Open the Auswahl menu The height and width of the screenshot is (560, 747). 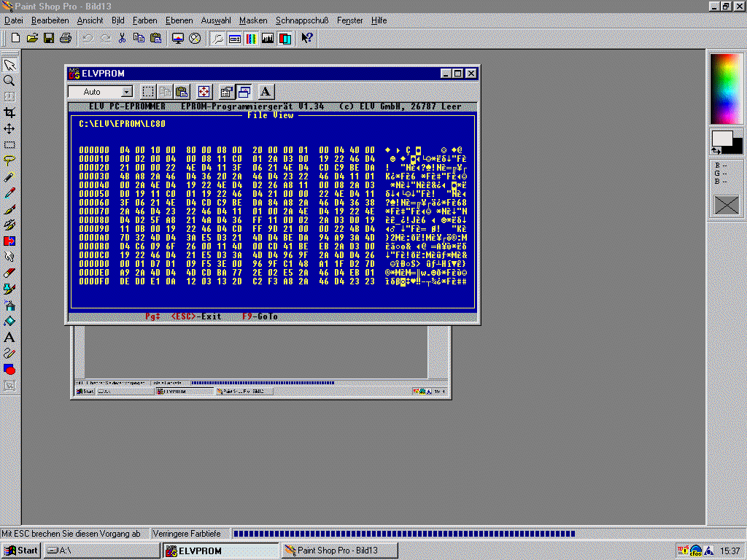click(216, 20)
